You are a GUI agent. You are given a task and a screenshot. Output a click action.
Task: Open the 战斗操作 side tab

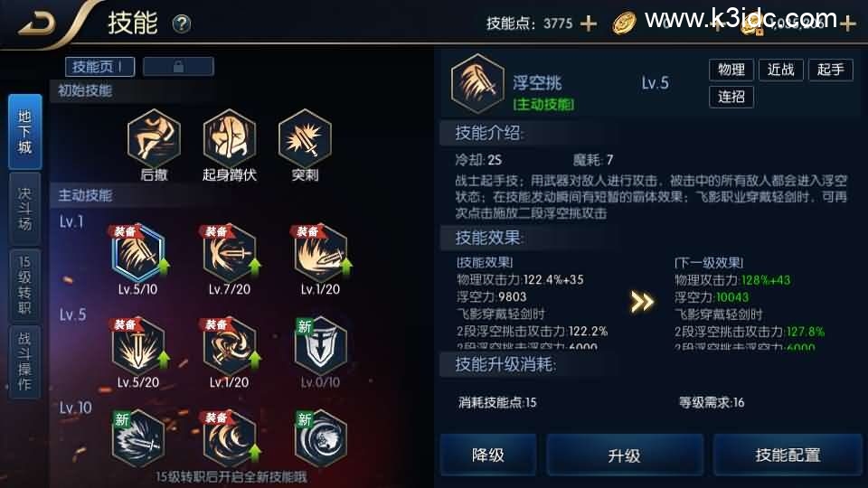pyautogui.click(x=25, y=361)
